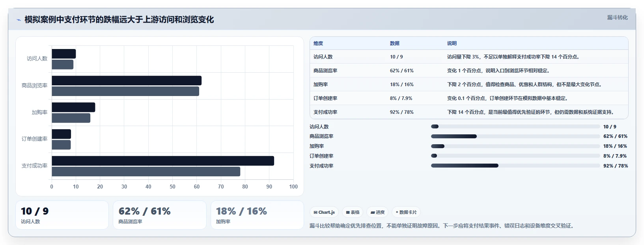Viewport: 644px width, 245px height.
Task: Click the 加购率 chart axis label
Action: tap(39, 112)
